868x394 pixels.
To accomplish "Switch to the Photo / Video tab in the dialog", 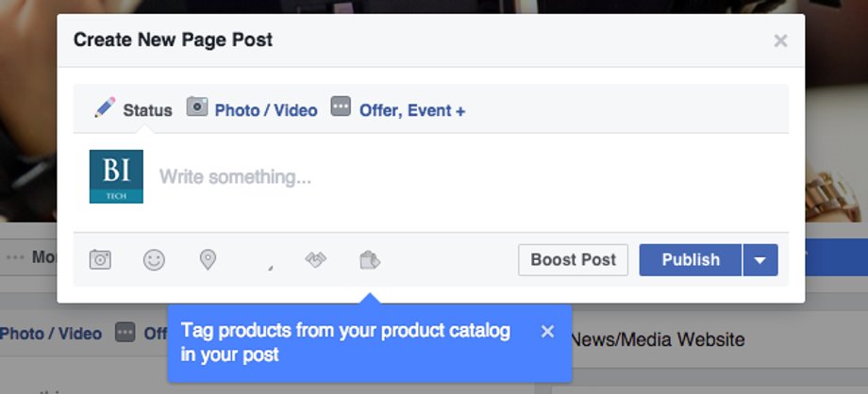I will pyautogui.click(x=266, y=110).
